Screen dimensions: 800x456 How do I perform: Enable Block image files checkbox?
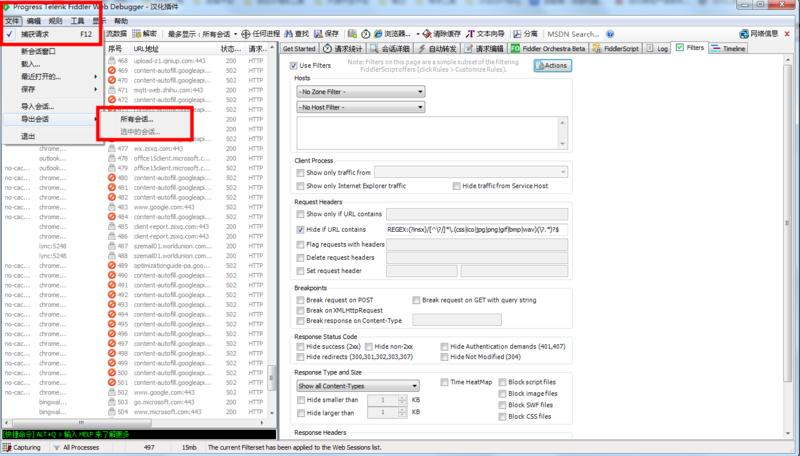(503, 394)
